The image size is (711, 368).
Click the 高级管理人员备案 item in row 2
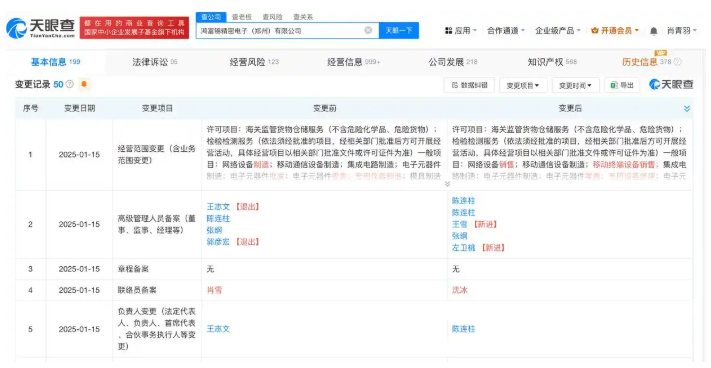[156, 224]
